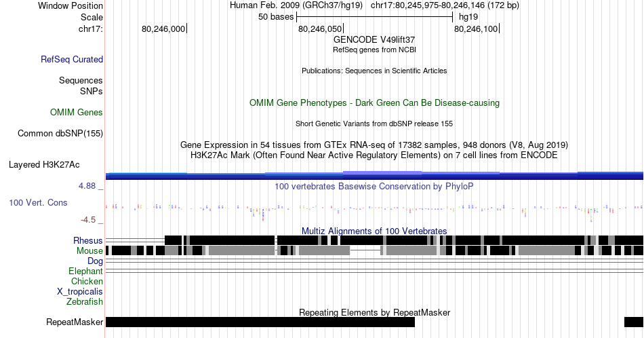Click the Elephant species label
The width and height of the screenshot is (644, 338).
(85, 271)
